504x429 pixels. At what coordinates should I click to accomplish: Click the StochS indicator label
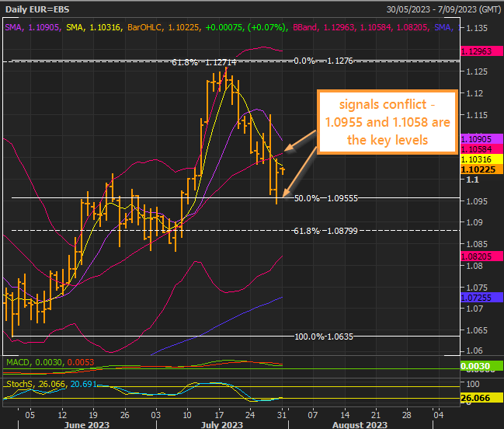[19, 384]
